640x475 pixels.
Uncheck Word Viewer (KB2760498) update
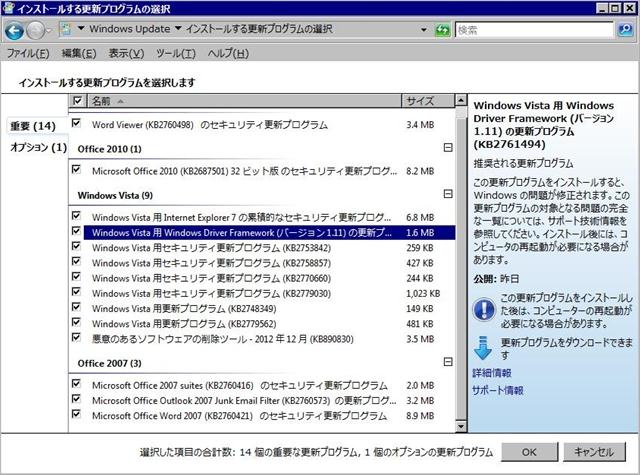76,123
